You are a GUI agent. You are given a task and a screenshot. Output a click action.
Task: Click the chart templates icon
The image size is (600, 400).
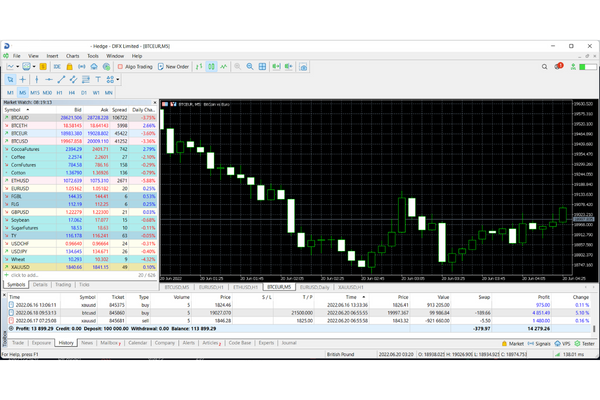pyautogui.click(x=26, y=67)
